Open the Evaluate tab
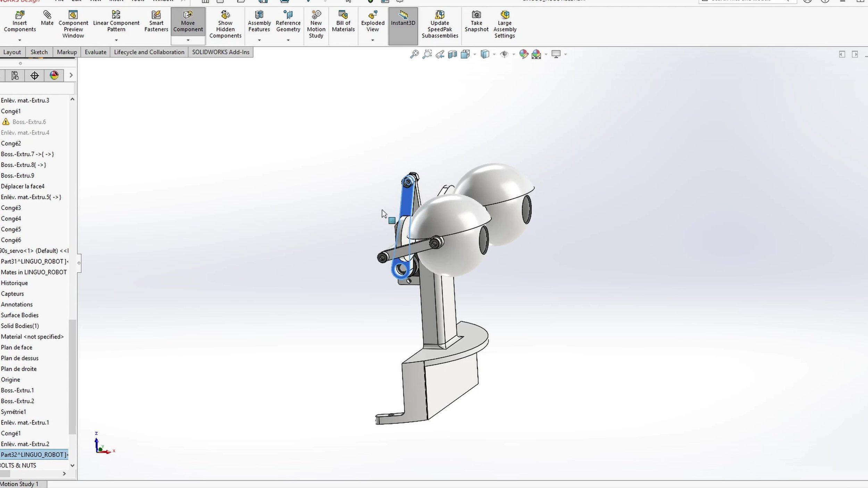This screenshot has height=488, width=868. point(95,52)
